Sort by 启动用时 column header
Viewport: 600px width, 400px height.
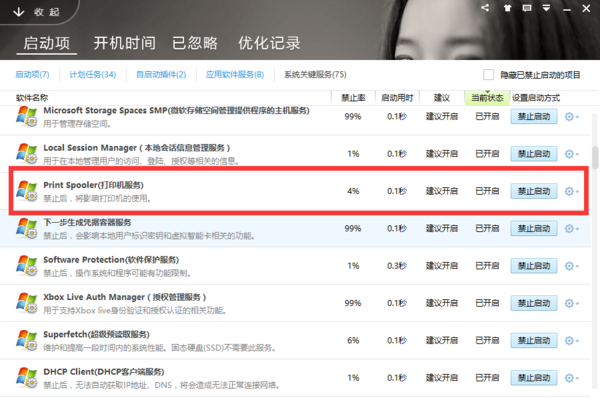pyautogui.click(x=397, y=98)
